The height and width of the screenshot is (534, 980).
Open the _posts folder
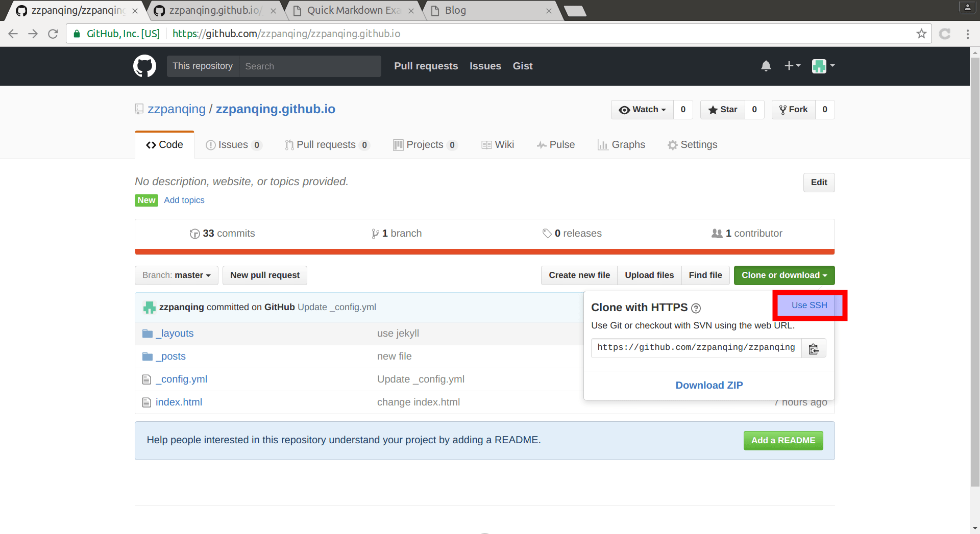click(x=170, y=356)
